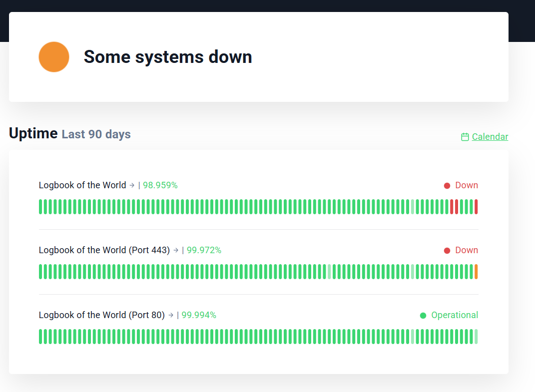Click the Operational status for Port 80
The width and height of the screenshot is (535, 392).
pos(455,315)
